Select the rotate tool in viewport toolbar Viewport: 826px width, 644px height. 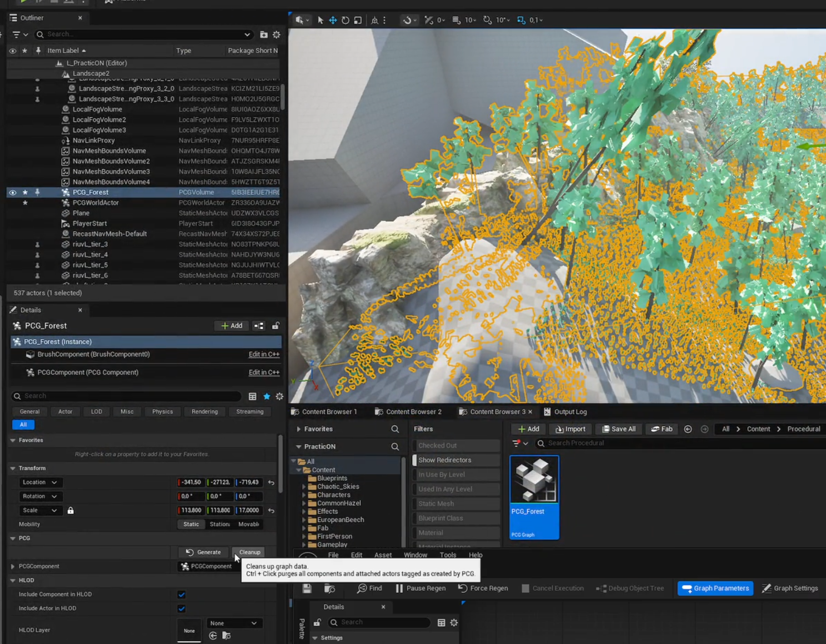pos(345,20)
